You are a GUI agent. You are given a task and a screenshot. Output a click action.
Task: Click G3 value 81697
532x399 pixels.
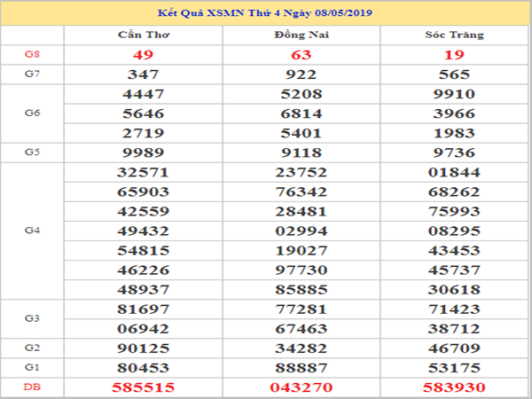coord(143,309)
